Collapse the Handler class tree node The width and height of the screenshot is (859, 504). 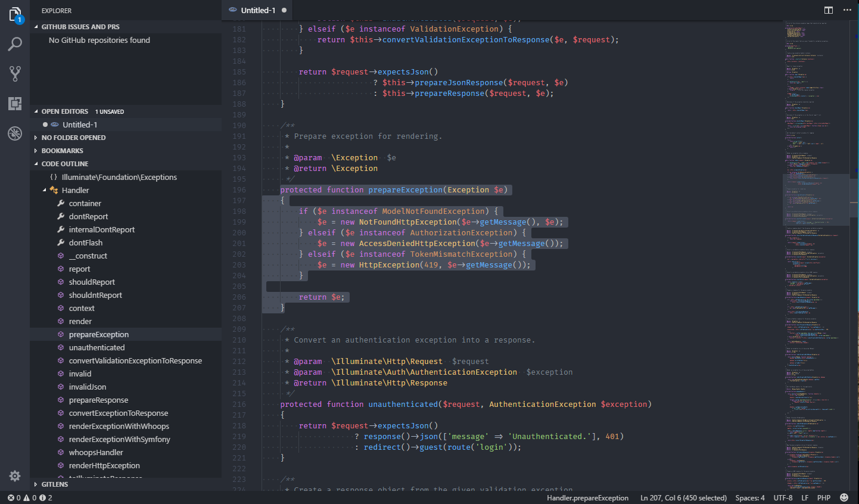pyautogui.click(x=45, y=190)
